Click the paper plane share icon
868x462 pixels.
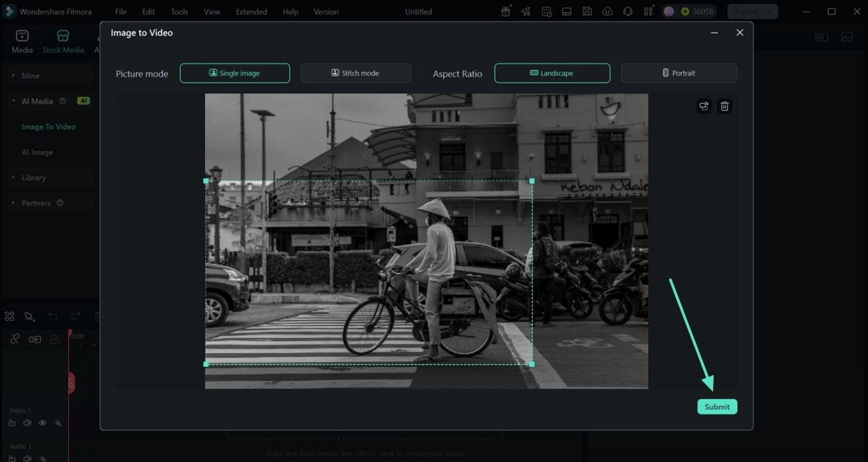(526, 11)
